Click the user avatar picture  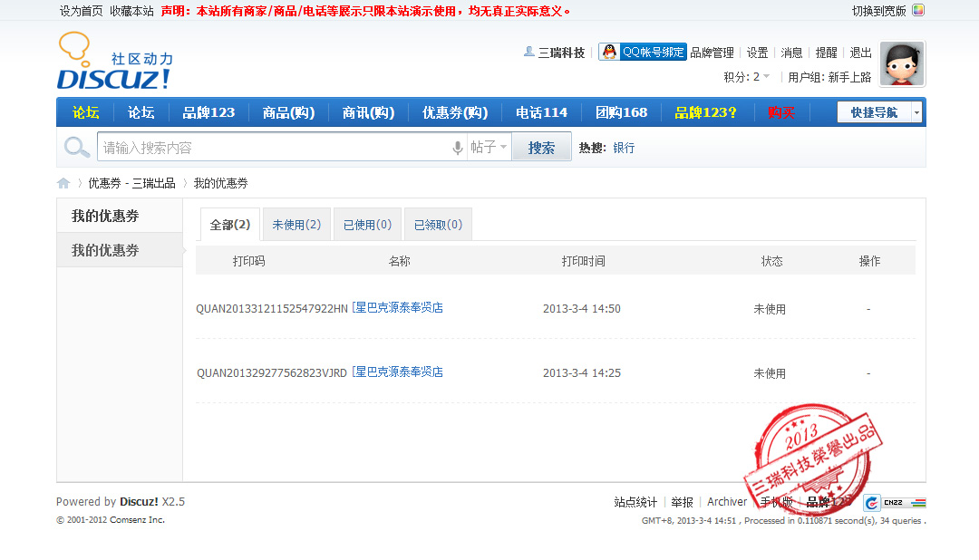point(902,63)
